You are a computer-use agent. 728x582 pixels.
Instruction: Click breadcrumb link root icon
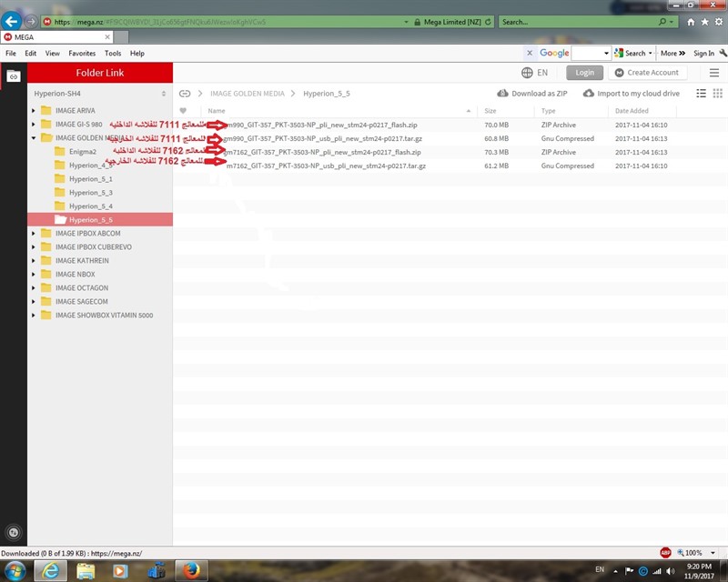pos(185,94)
